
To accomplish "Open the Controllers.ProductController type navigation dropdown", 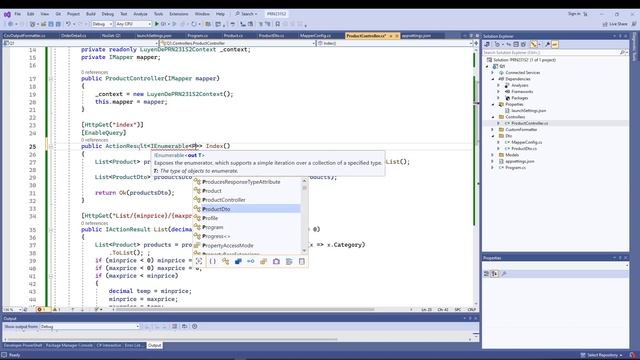I will (237, 43).
